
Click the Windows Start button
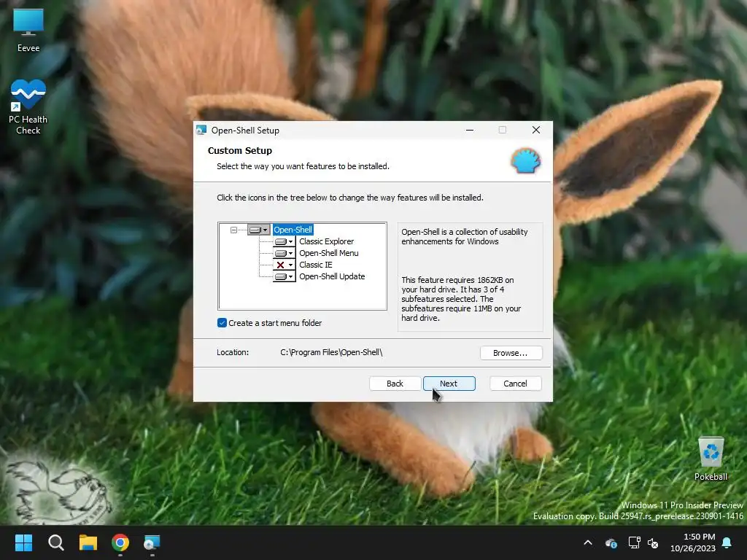(23, 542)
